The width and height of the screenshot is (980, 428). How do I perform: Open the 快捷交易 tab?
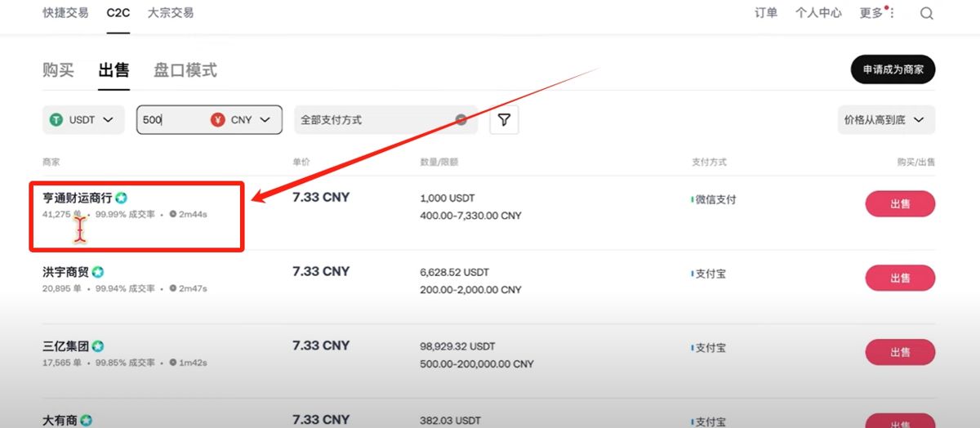point(65,13)
